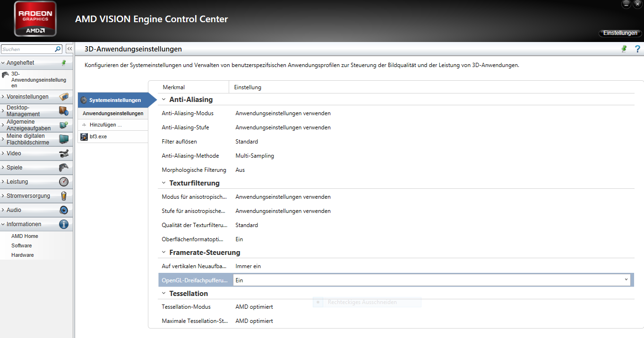Screen dimensions: 644x338
Task: Click the Radeon Graphics AMD logo
Action: (x=35, y=18)
